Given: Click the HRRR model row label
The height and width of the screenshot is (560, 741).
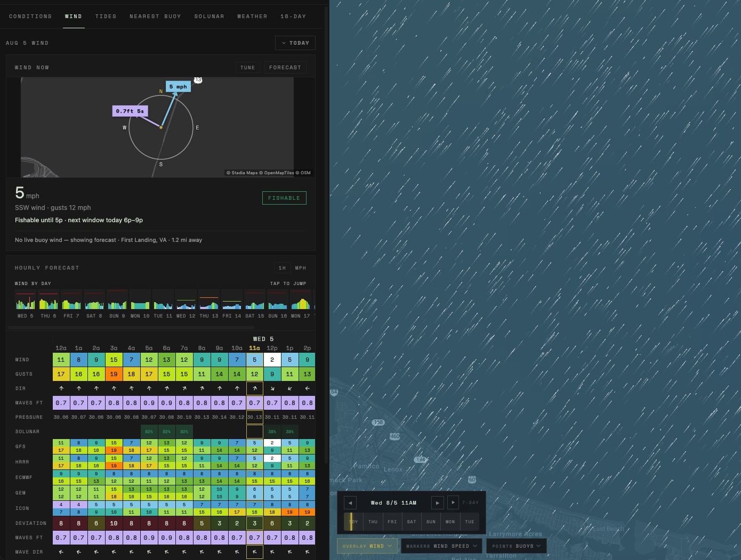Looking at the screenshot, I should tap(22, 462).
